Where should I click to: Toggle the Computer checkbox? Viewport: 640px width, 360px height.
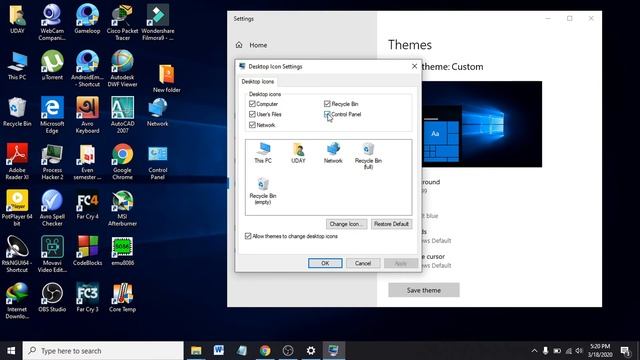[x=263, y=104]
